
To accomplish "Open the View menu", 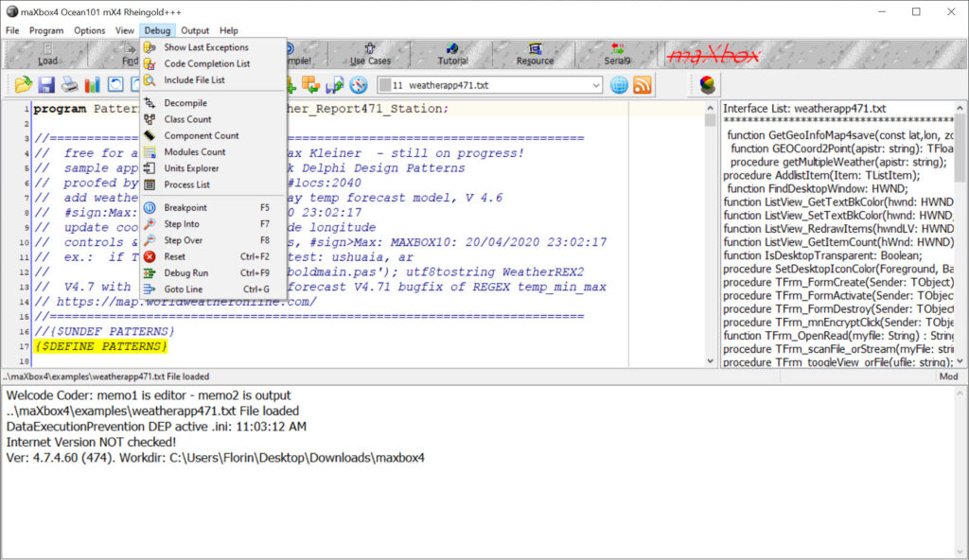I will tap(125, 30).
